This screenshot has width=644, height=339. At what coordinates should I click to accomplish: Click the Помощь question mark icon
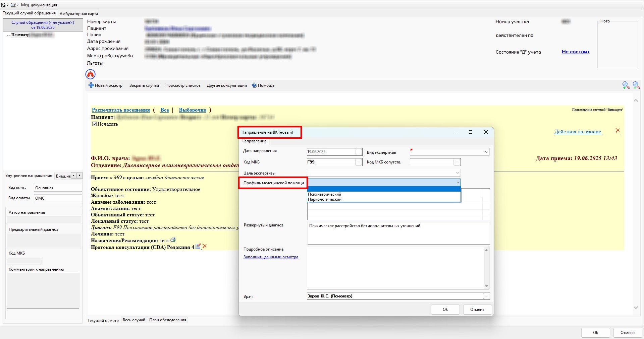[254, 85]
